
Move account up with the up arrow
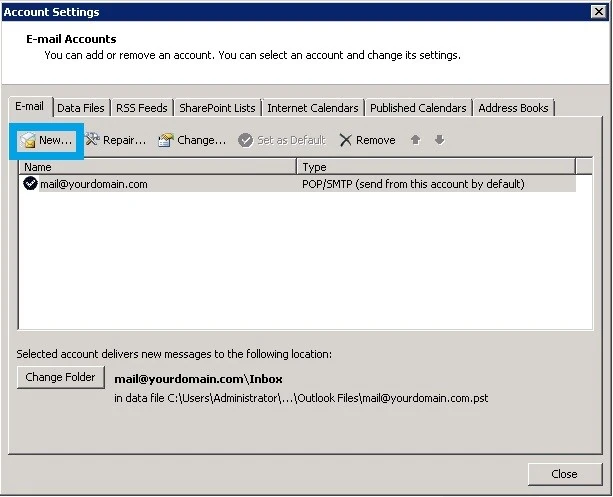pos(416,140)
